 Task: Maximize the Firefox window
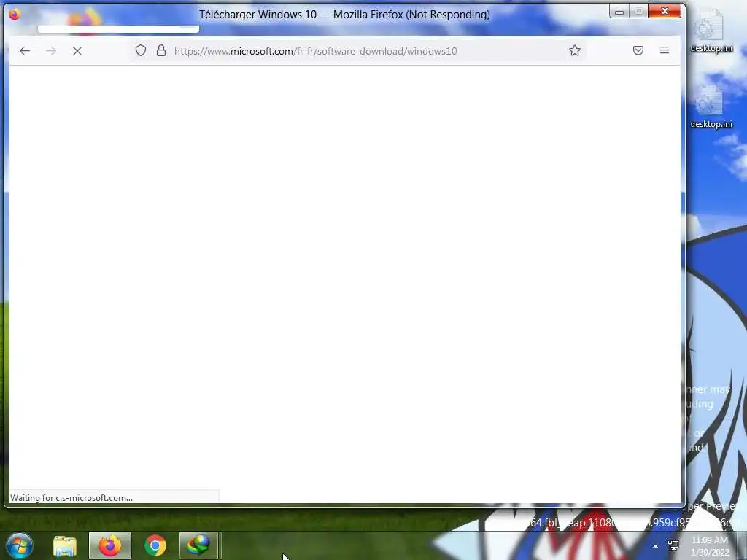click(x=639, y=12)
